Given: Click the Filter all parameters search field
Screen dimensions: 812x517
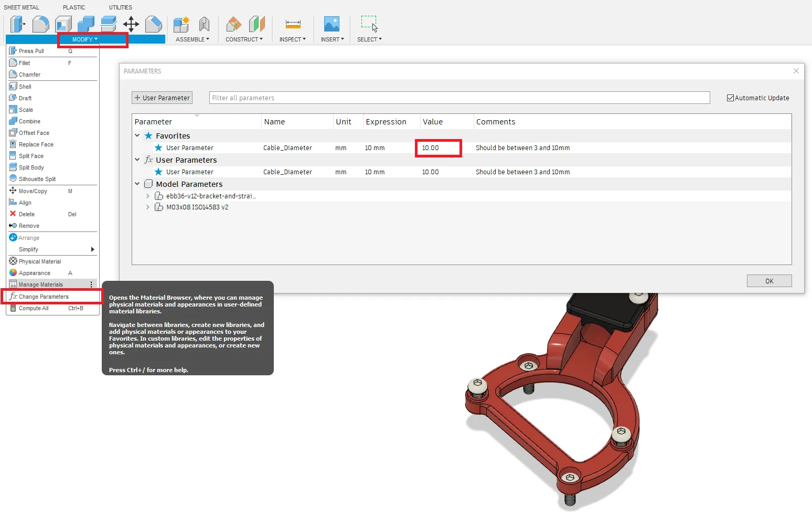Looking at the screenshot, I should 459,98.
